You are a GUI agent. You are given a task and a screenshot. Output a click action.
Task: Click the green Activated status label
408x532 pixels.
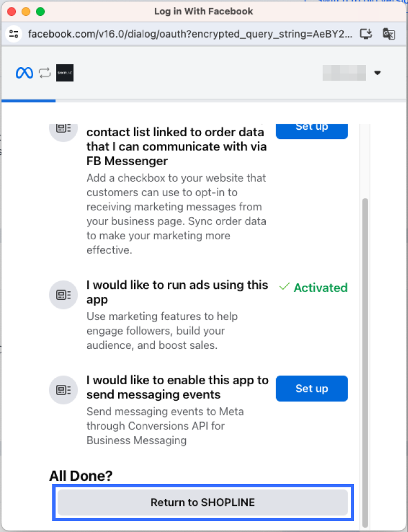313,288
